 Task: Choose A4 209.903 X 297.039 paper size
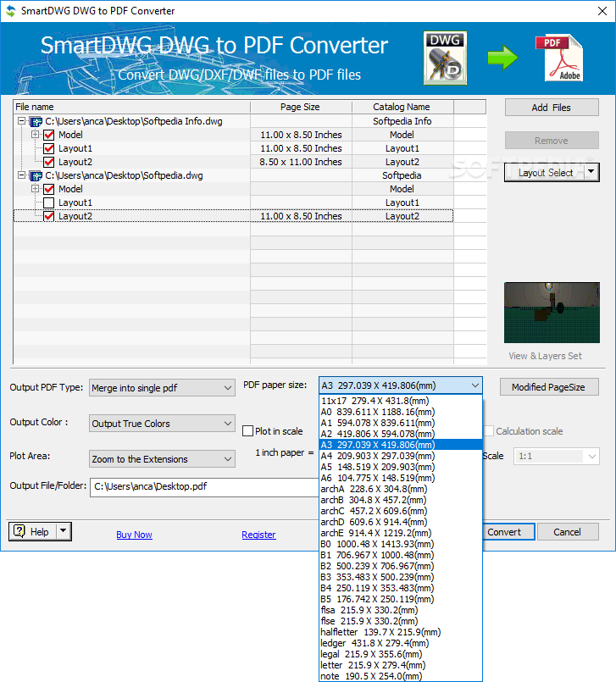pyautogui.click(x=401, y=456)
